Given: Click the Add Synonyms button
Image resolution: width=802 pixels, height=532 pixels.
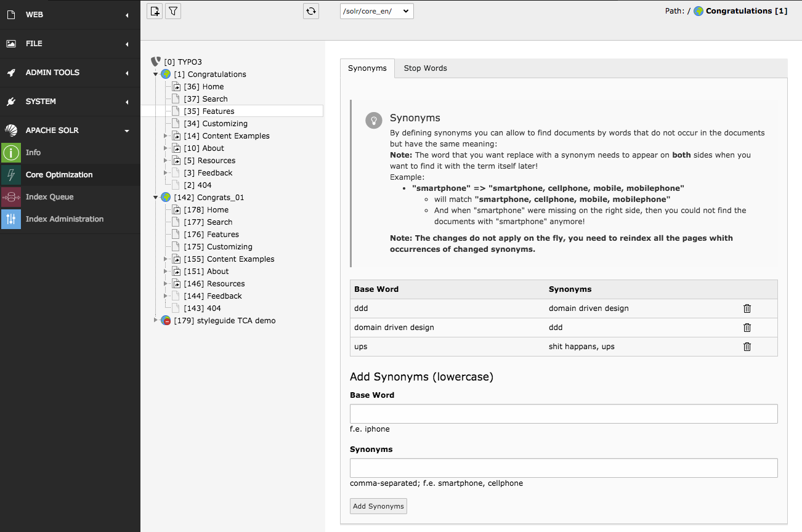Looking at the screenshot, I should pyautogui.click(x=378, y=506).
